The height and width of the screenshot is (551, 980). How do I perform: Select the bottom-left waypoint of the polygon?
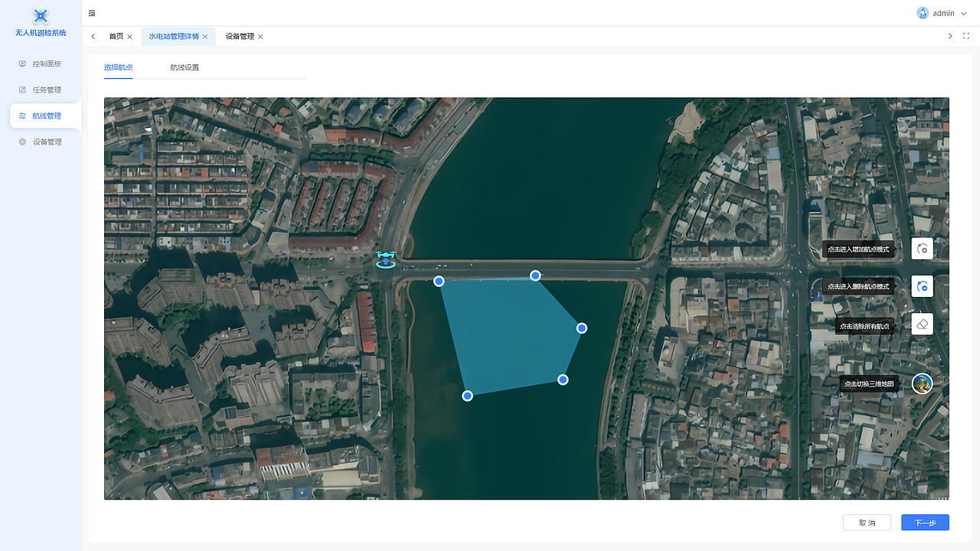click(x=468, y=396)
